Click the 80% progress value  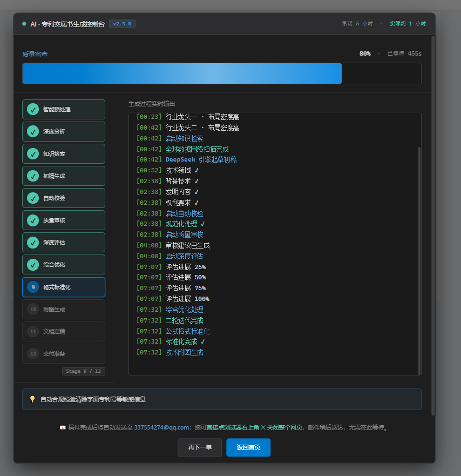point(365,53)
